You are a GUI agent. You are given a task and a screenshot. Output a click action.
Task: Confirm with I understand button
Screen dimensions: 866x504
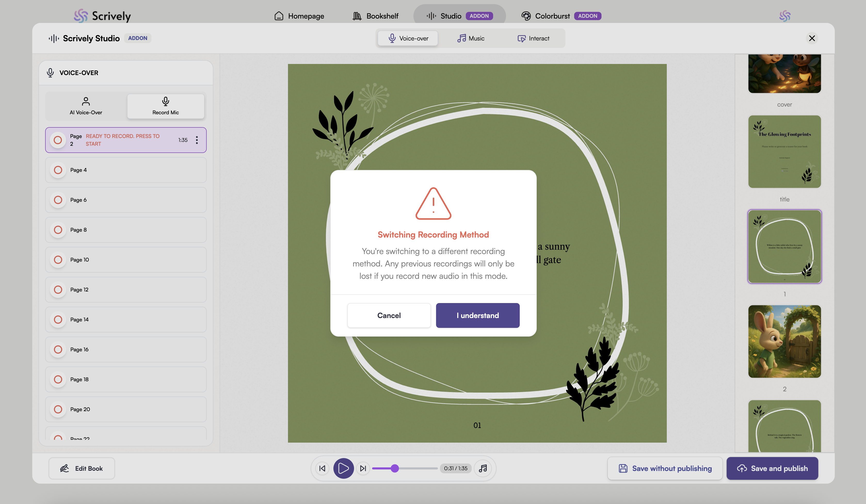click(x=478, y=315)
